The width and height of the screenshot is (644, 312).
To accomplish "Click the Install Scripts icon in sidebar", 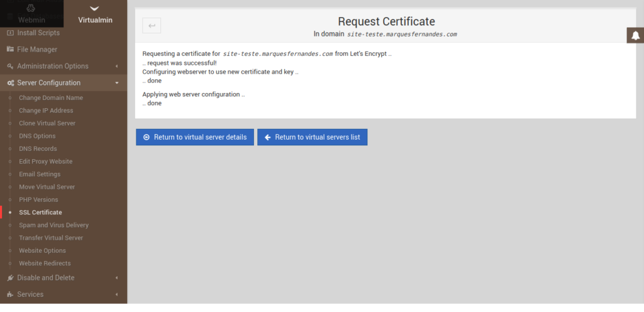I will (10, 33).
